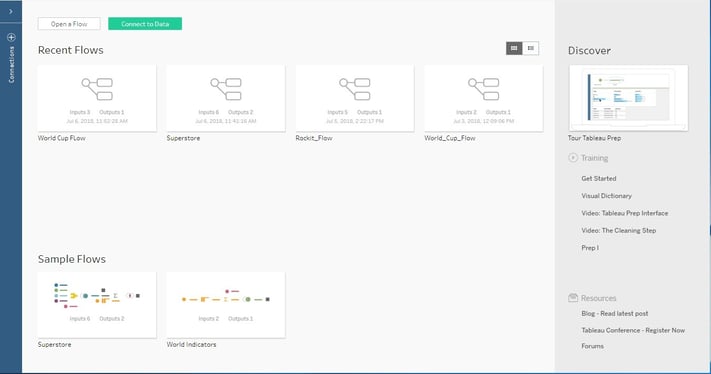Open the Superstore sample flow thumbnail
Viewport: 711px width, 374px height.
pyautogui.click(x=97, y=305)
